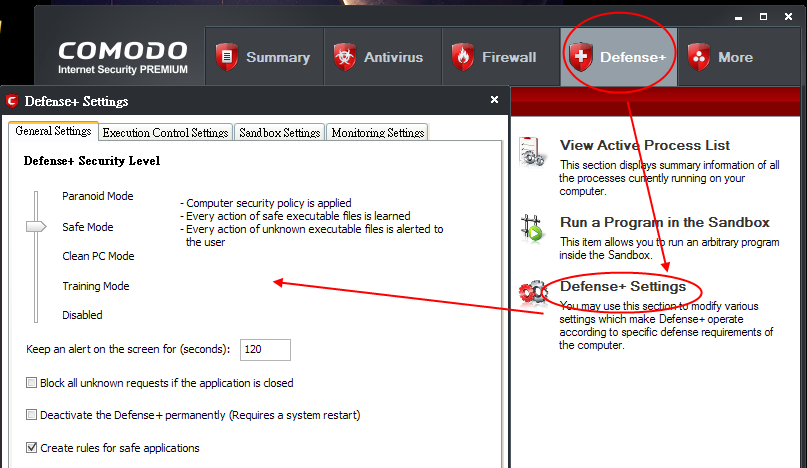Click the View Active Process List icon

coord(532,152)
